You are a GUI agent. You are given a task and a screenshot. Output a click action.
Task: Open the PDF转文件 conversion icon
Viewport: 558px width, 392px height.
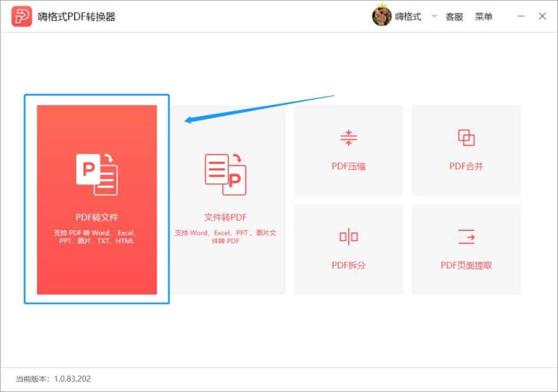[x=97, y=174]
